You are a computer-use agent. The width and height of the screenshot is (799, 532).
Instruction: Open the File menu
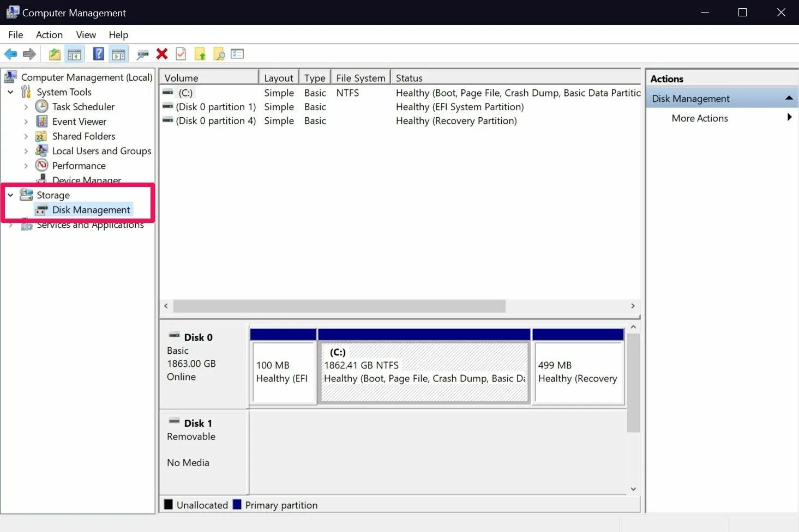tap(15, 35)
